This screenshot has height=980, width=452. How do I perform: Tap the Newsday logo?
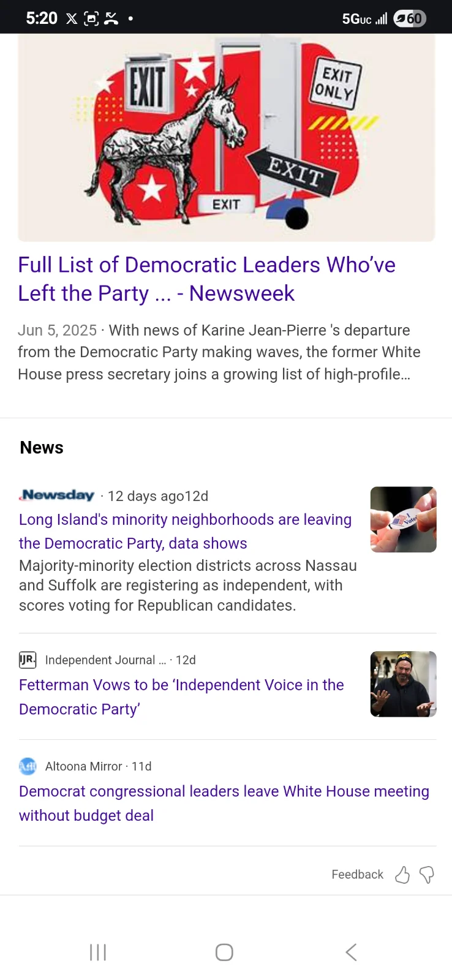click(x=57, y=495)
